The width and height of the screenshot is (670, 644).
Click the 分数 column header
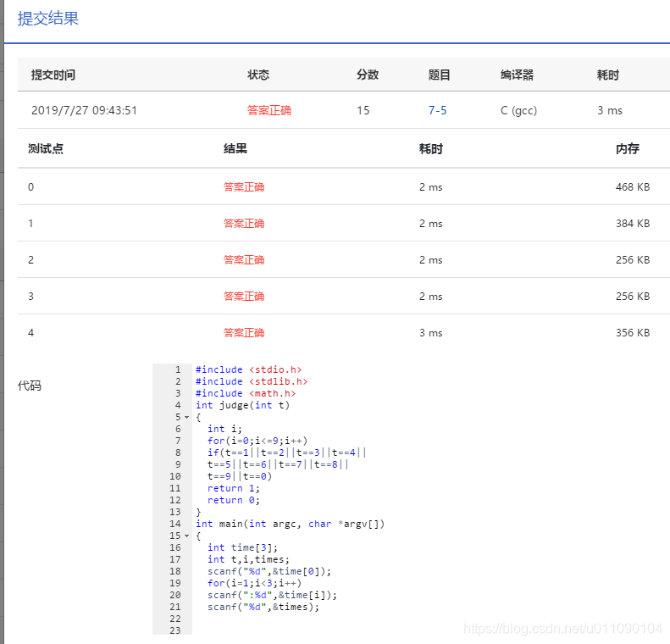tap(368, 75)
